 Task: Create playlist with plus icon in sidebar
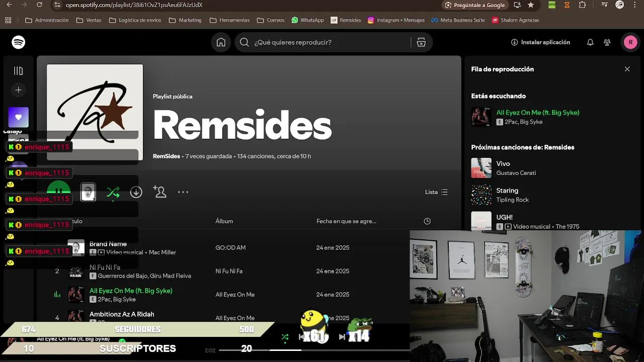pyautogui.click(x=19, y=90)
